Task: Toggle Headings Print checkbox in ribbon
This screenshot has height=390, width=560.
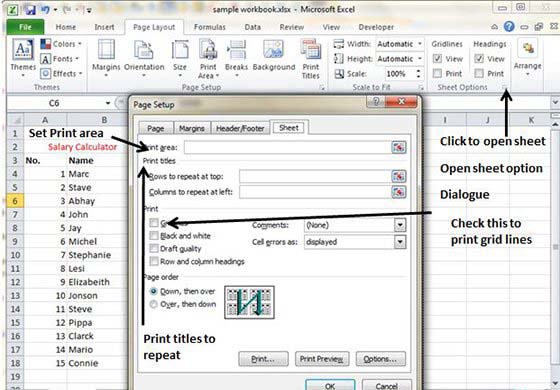Action: (479, 74)
